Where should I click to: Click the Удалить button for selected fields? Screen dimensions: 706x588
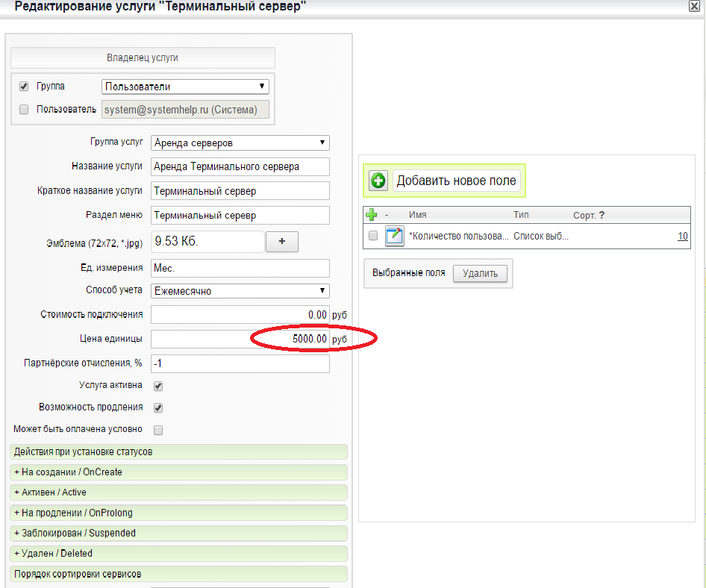pyautogui.click(x=480, y=273)
